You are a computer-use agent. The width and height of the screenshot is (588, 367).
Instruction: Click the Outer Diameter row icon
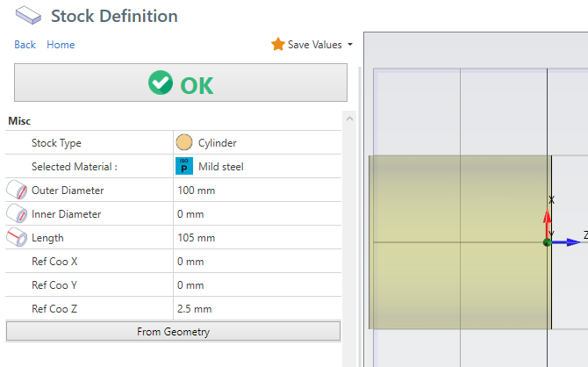[x=17, y=191]
